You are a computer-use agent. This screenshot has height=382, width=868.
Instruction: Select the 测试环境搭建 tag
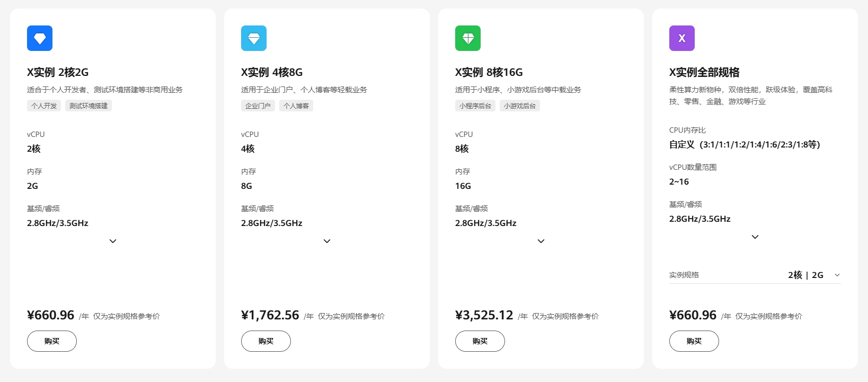pos(88,106)
